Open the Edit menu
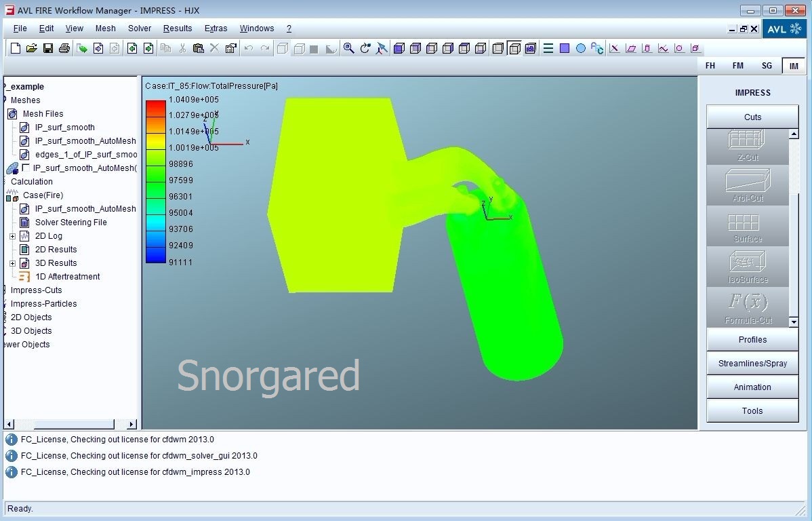The height and width of the screenshot is (521, 812). click(x=46, y=28)
